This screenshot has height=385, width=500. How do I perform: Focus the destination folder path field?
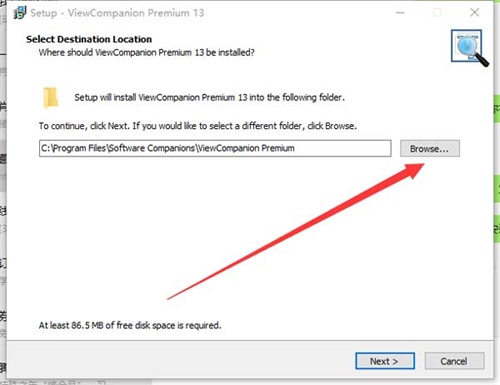point(215,148)
